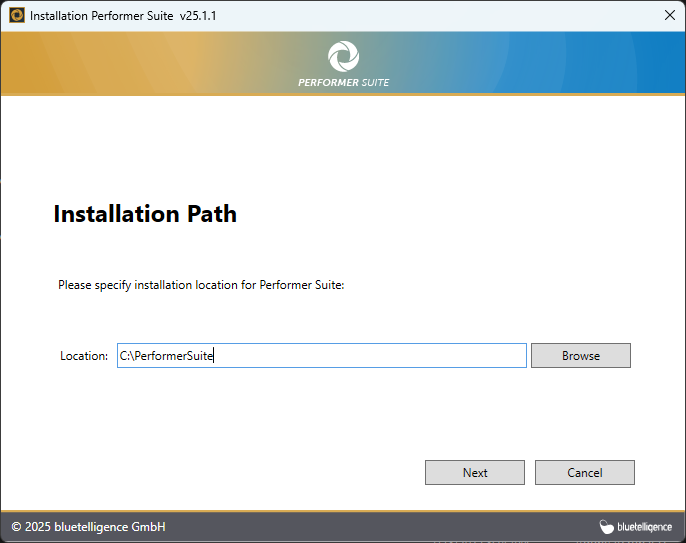Click the "Location:" label
Image resolution: width=686 pixels, height=543 pixels.
pos(84,356)
